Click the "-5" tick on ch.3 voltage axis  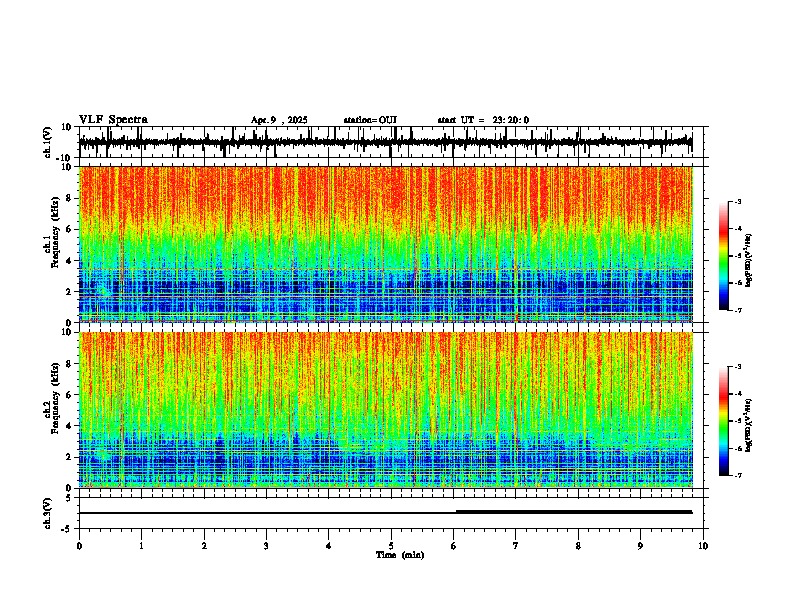point(67,529)
